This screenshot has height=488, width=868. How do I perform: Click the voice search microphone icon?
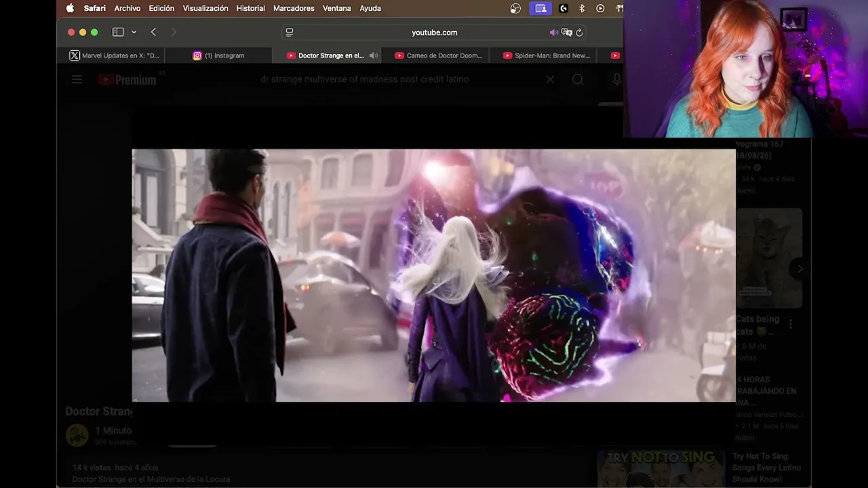point(616,79)
